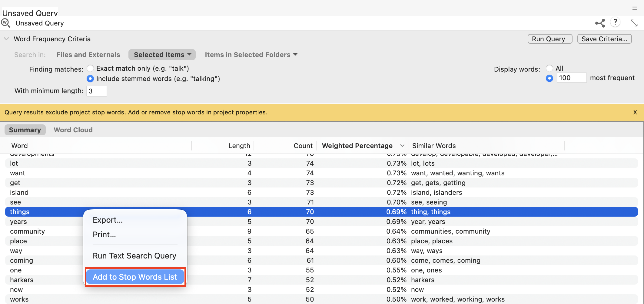Click similar words 'island, islanders'
Viewport: 644px width, 304px height.
[437, 192]
